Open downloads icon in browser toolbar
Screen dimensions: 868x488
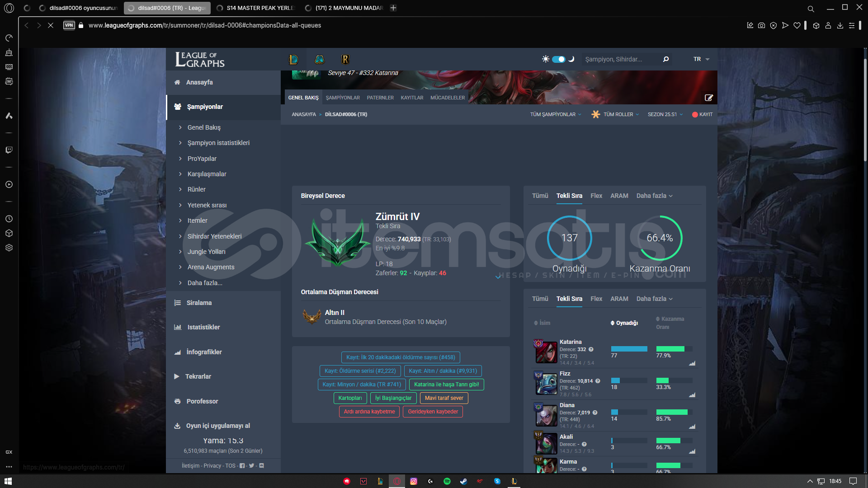pyautogui.click(x=840, y=26)
